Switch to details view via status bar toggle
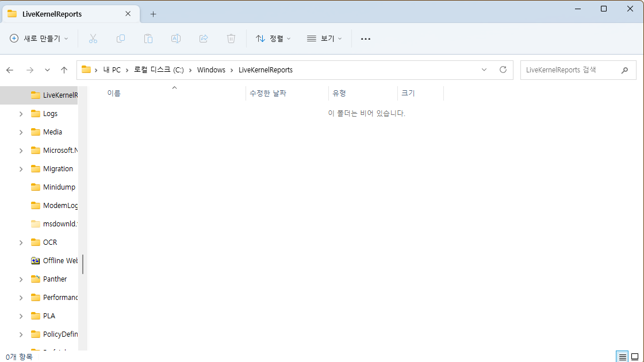644x362 pixels. pos(622,356)
